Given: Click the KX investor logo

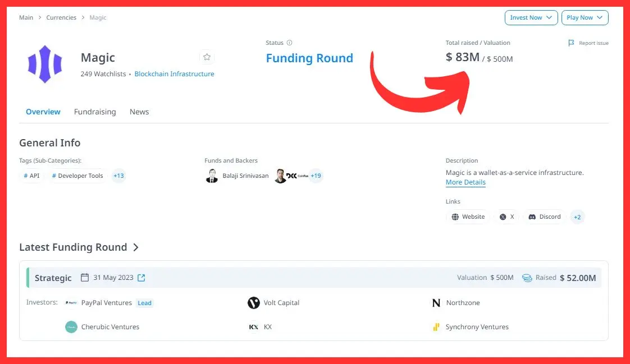Looking at the screenshot, I should click(x=254, y=327).
